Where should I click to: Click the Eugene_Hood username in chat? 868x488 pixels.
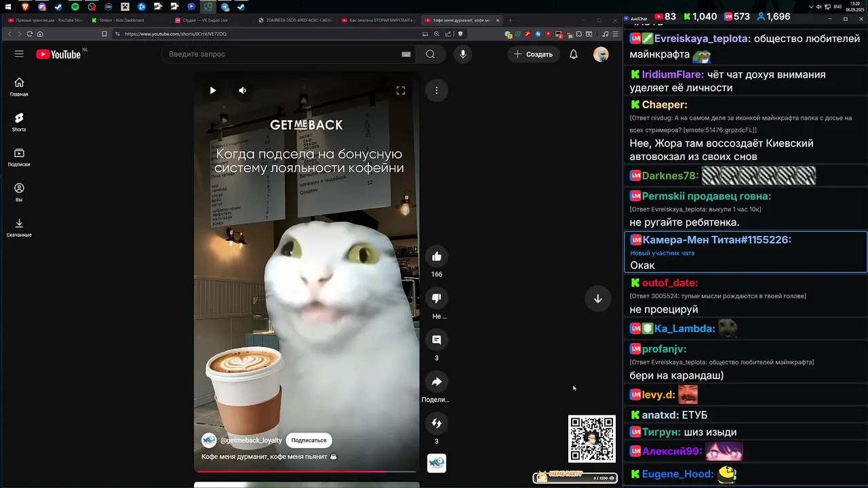678,474
